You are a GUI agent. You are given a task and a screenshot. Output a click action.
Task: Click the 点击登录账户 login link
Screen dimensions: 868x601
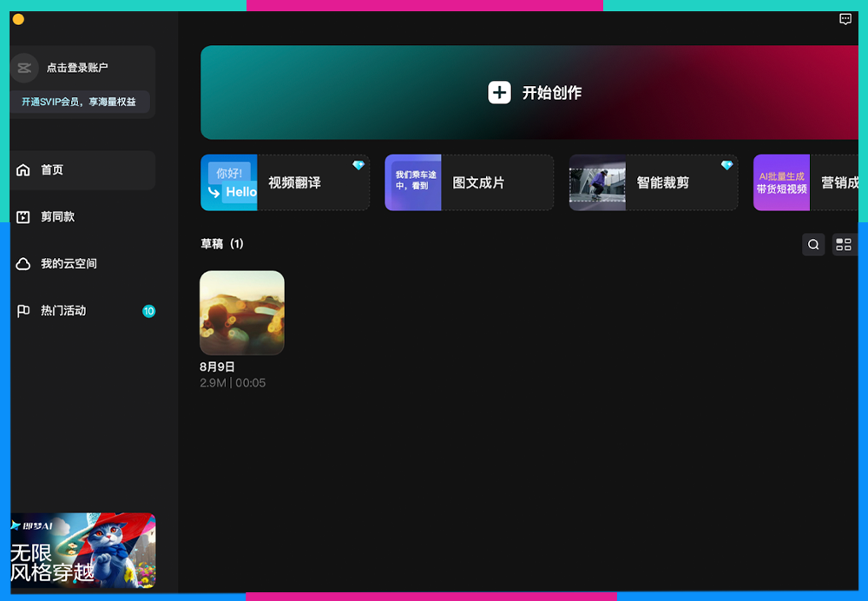(x=77, y=68)
